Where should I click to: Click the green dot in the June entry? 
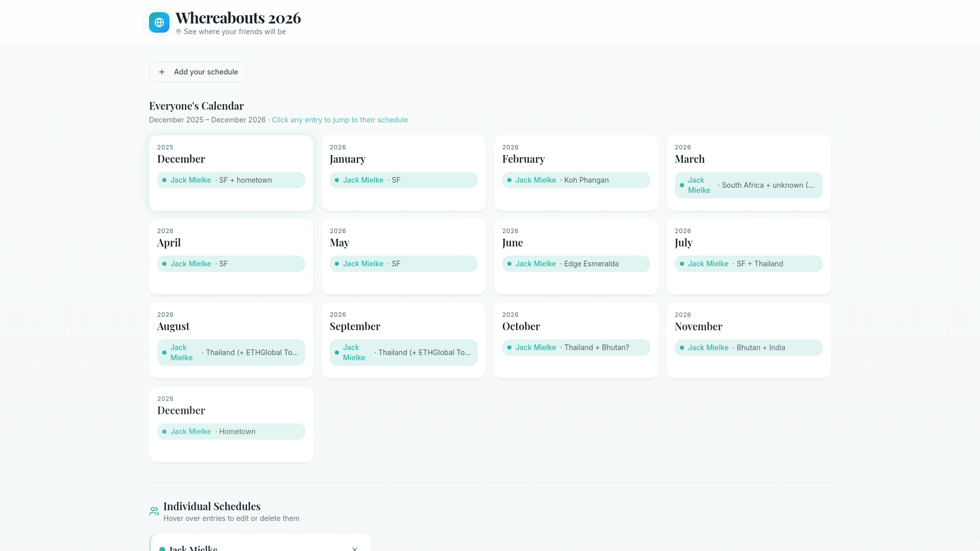[509, 264]
